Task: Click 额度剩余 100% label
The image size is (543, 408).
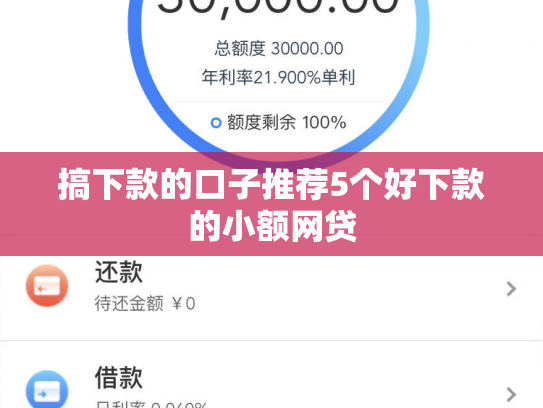Action: (286, 123)
